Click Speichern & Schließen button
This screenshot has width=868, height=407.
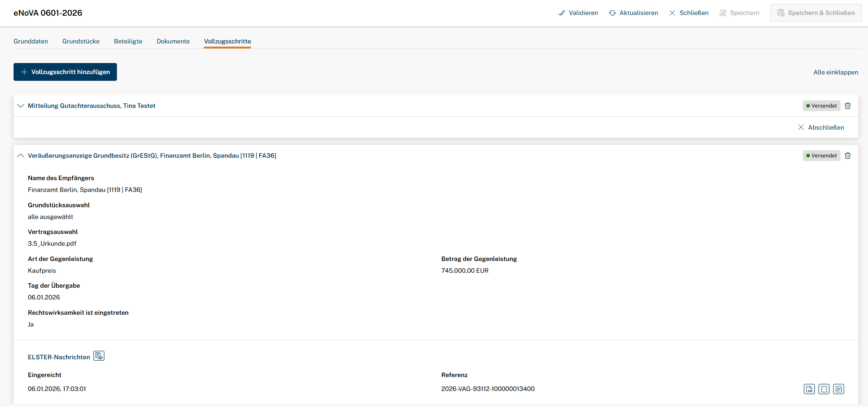816,13
